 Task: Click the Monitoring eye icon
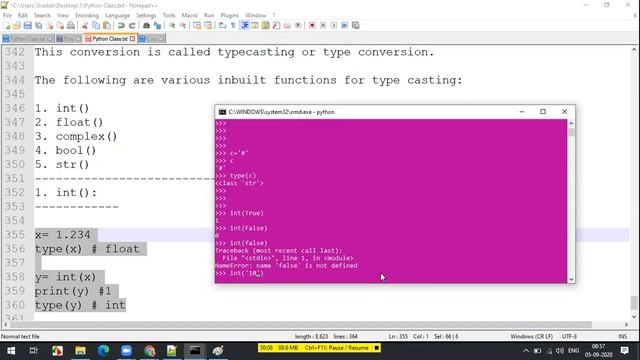(298, 26)
